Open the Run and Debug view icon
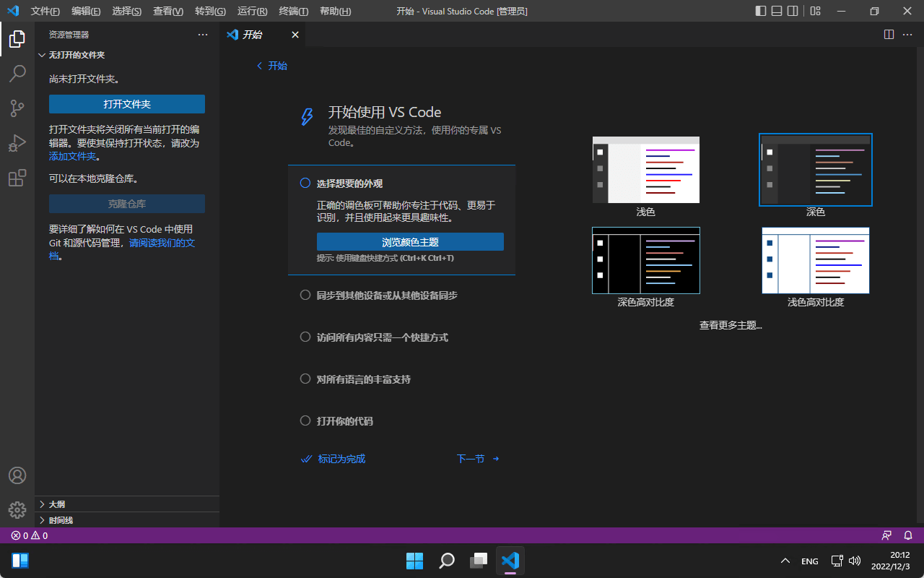The width and height of the screenshot is (924, 578). click(17, 143)
